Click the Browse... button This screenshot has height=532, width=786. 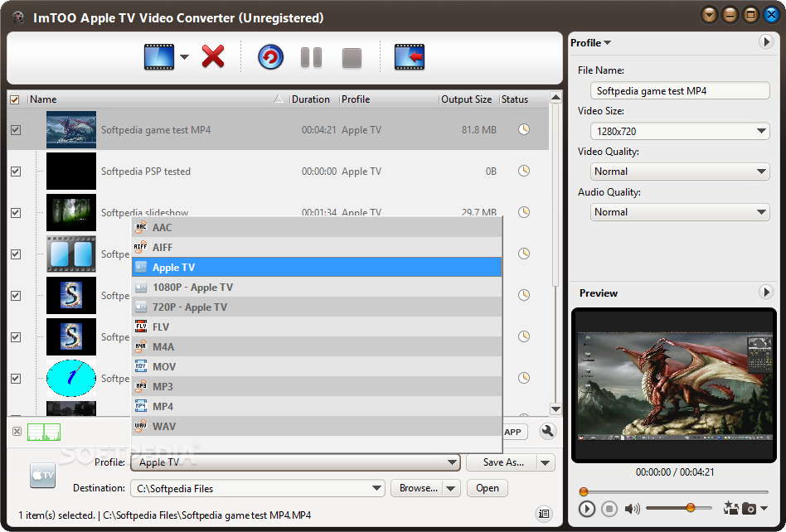418,488
